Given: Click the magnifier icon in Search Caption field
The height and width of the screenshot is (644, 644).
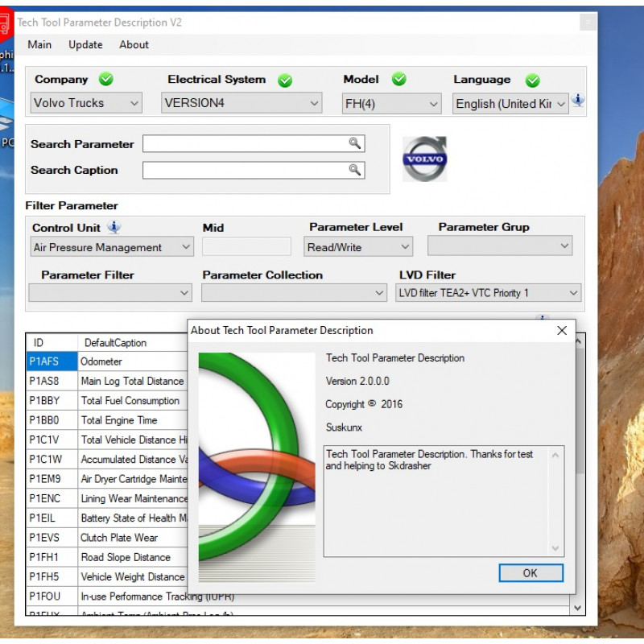Looking at the screenshot, I should point(354,170).
